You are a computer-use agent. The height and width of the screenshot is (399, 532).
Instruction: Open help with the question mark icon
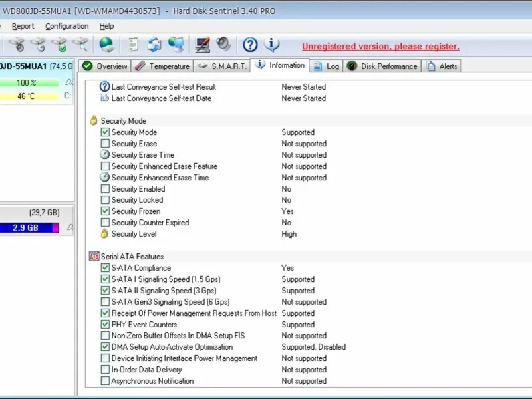250,45
